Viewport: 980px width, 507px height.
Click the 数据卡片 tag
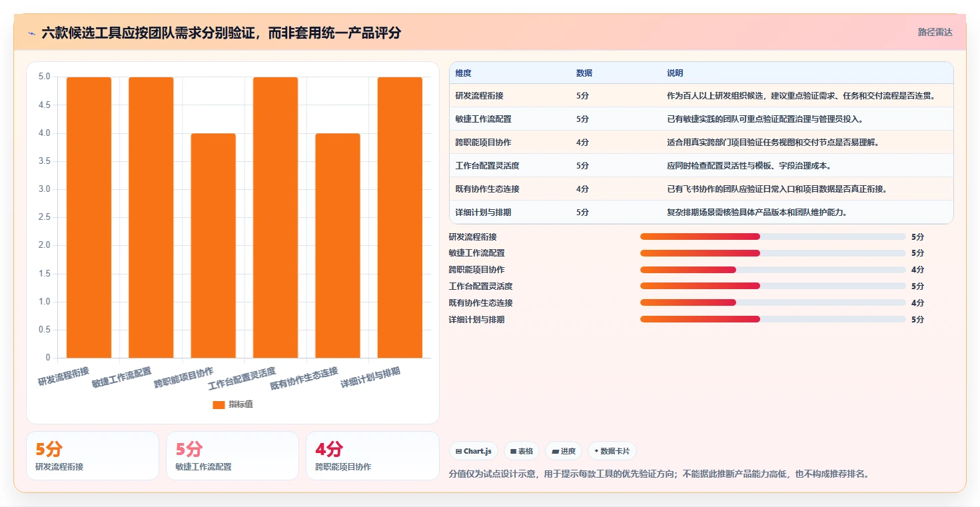(612, 451)
